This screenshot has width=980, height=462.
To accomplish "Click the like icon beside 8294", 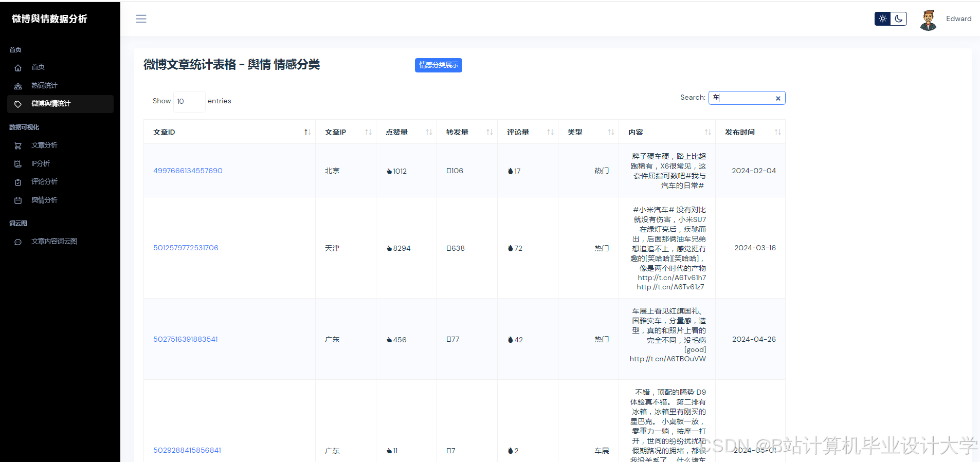I will pos(389,248).
